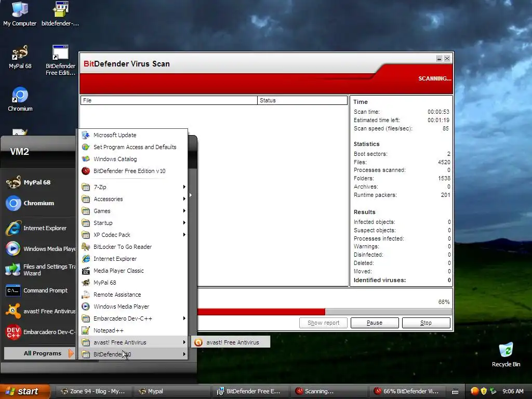Click the red scan progress bar
Image resolution: width=532 pixels, height=399 pixels.
coord(261,312)
